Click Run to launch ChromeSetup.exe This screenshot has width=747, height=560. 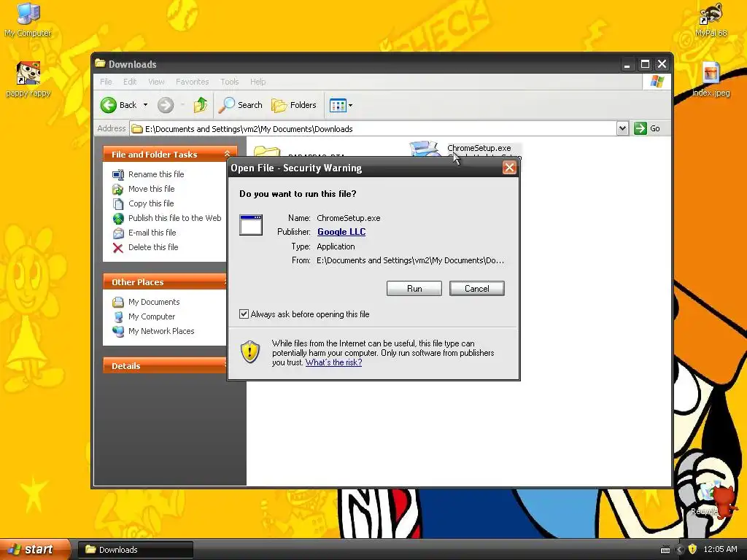pos(414,289)
